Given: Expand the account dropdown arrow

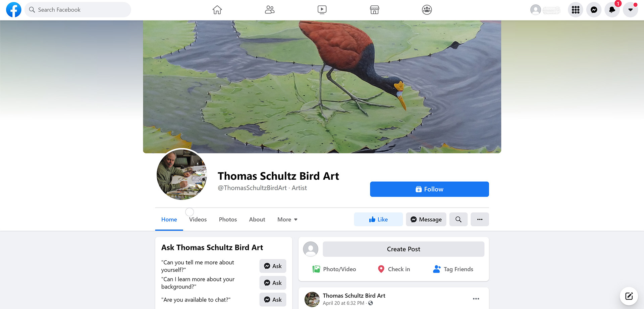Looking at the screenshot, I should coord(631,10).
